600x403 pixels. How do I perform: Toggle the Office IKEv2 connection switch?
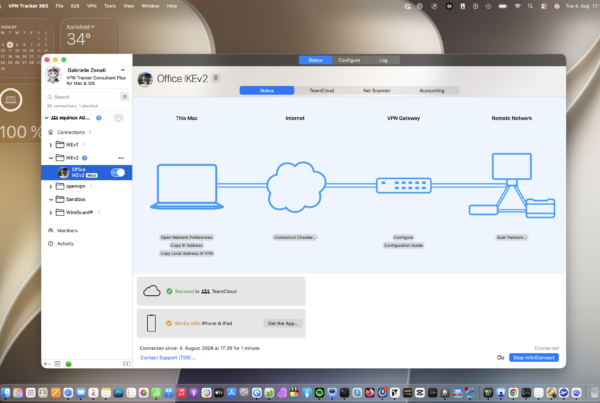click(x=118, y=173)
